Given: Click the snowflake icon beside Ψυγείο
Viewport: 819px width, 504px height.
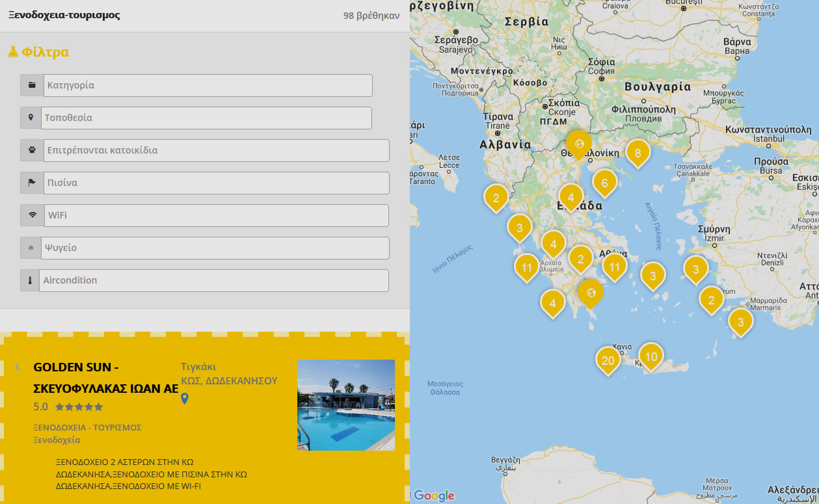Looking at the screenshot, I should coord(30,248).
